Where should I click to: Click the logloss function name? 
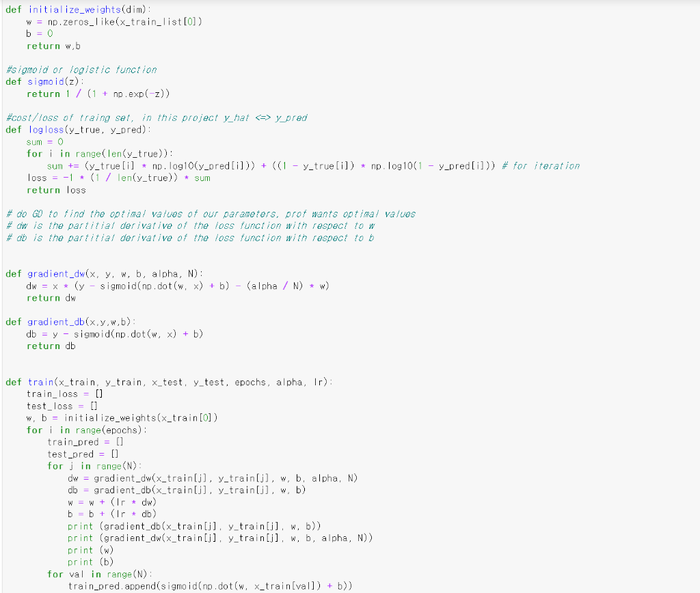click(46, 129)
